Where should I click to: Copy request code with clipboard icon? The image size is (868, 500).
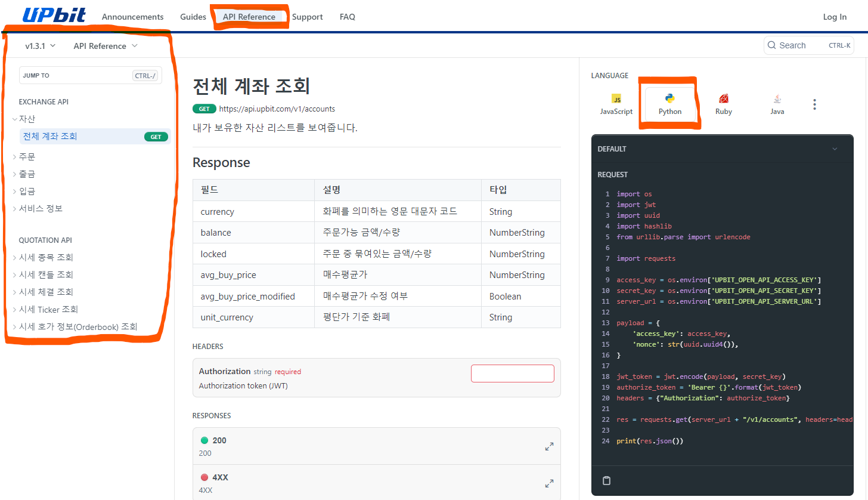[606, 481]
